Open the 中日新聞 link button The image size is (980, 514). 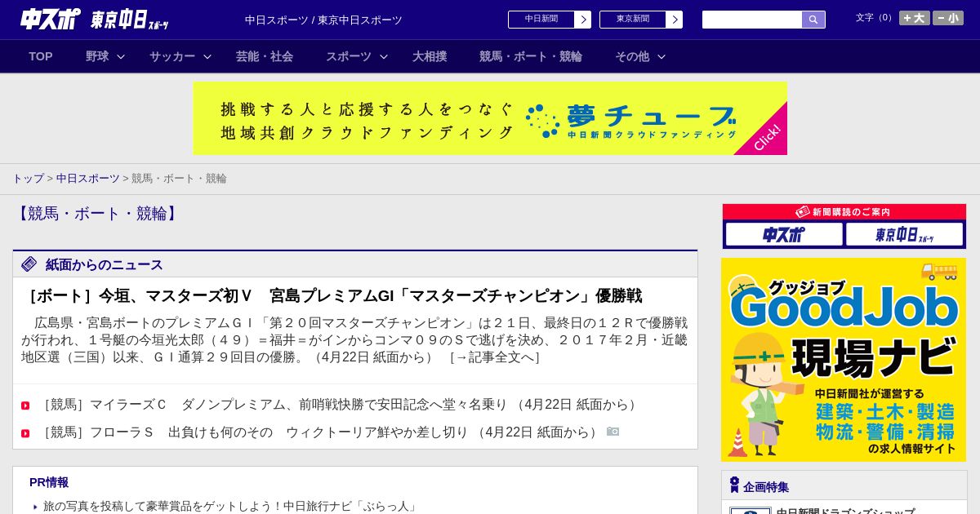(541, 20)
